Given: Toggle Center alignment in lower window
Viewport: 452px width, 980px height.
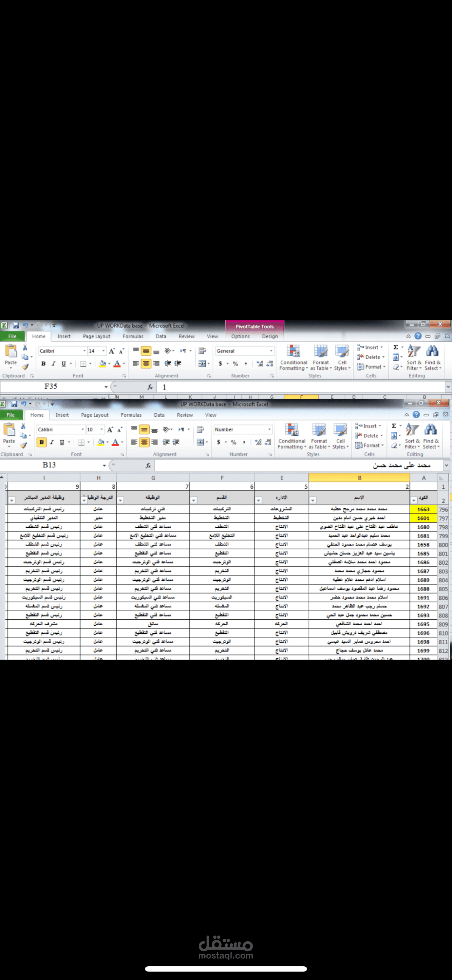Looking at the screenshot, I should [144, 442].
